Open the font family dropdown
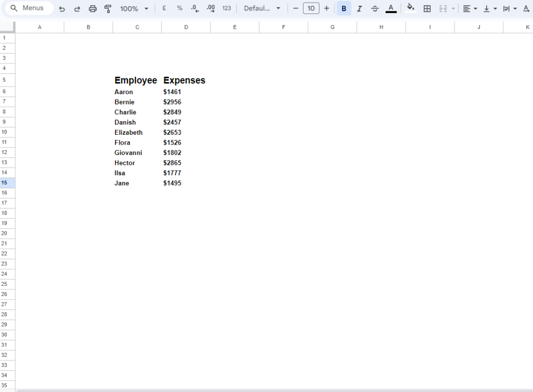Viewport: 533px width, 392px height. pyautogui.click(x=262, y=8)
